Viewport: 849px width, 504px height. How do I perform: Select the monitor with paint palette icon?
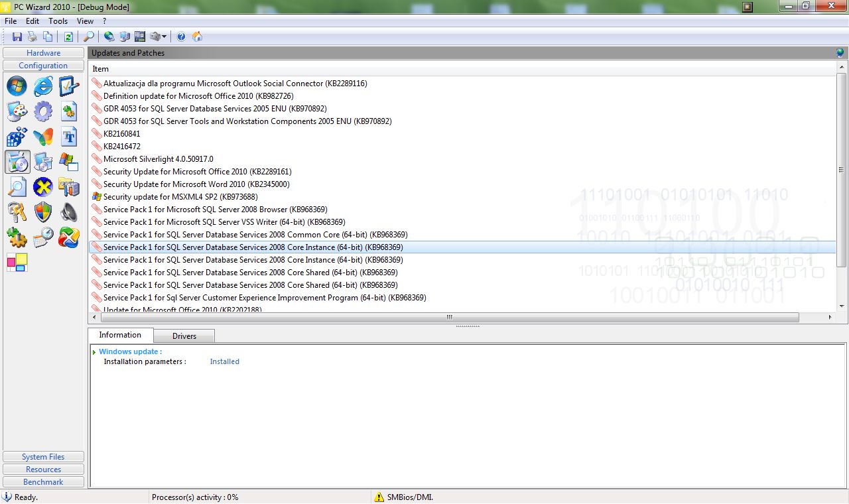click(x=17, y=111)
